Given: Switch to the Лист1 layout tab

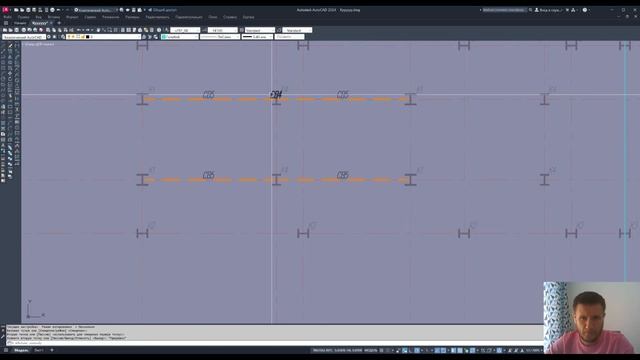Looking at the screenshot, I should [39, 350].
